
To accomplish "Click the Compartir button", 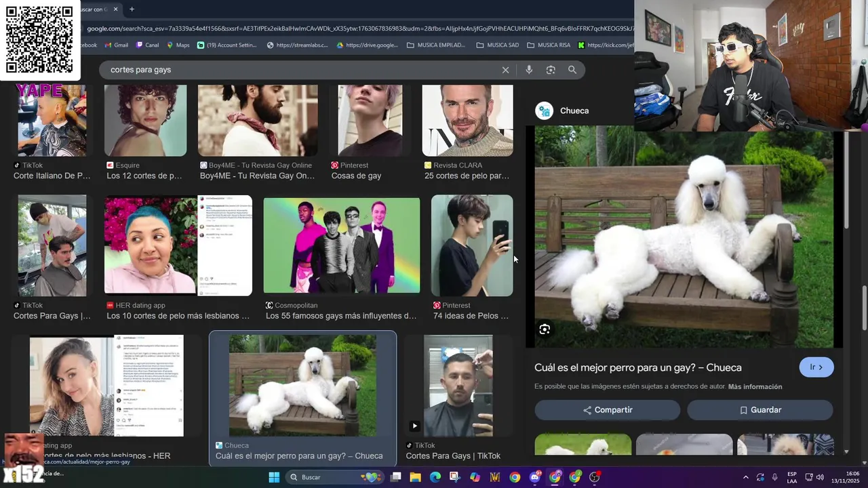I will pyautogui.click(x=608, y=410).
